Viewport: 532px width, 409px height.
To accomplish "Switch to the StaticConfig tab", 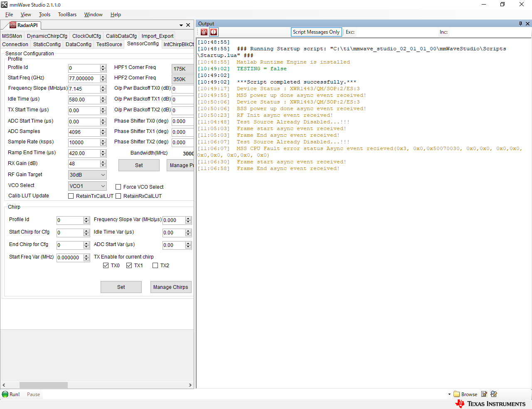I will pyautogui.click(x=47, y=44).
